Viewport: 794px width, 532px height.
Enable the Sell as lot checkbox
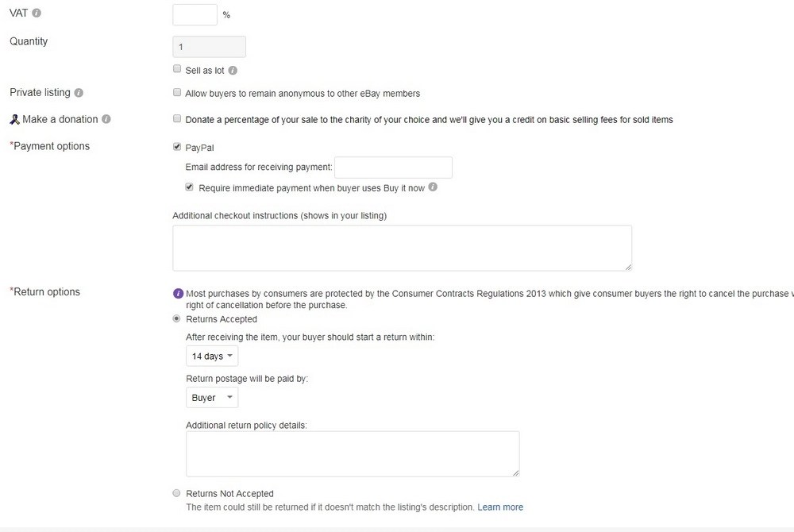point(177,68)
